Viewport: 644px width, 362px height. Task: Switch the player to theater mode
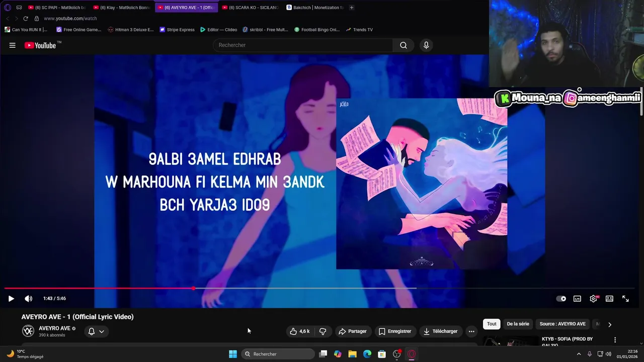click(609, 299)
